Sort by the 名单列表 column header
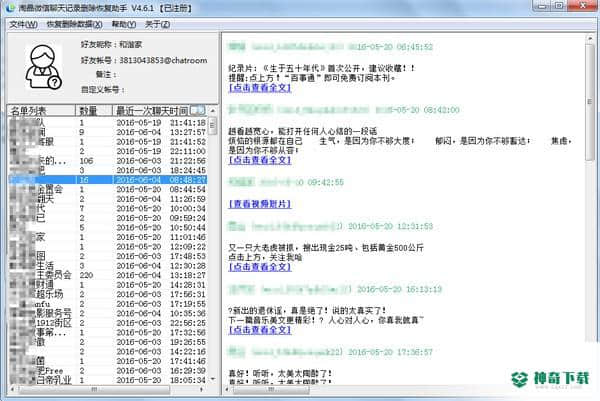The height and width of the screenshot is (401, 600). click(x=42, y=111)
